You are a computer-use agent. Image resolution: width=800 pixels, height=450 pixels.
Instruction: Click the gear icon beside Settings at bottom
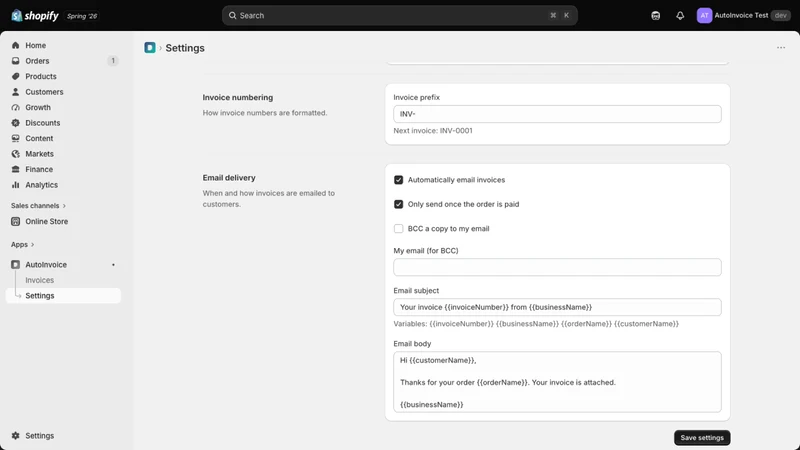pos(15,436)
